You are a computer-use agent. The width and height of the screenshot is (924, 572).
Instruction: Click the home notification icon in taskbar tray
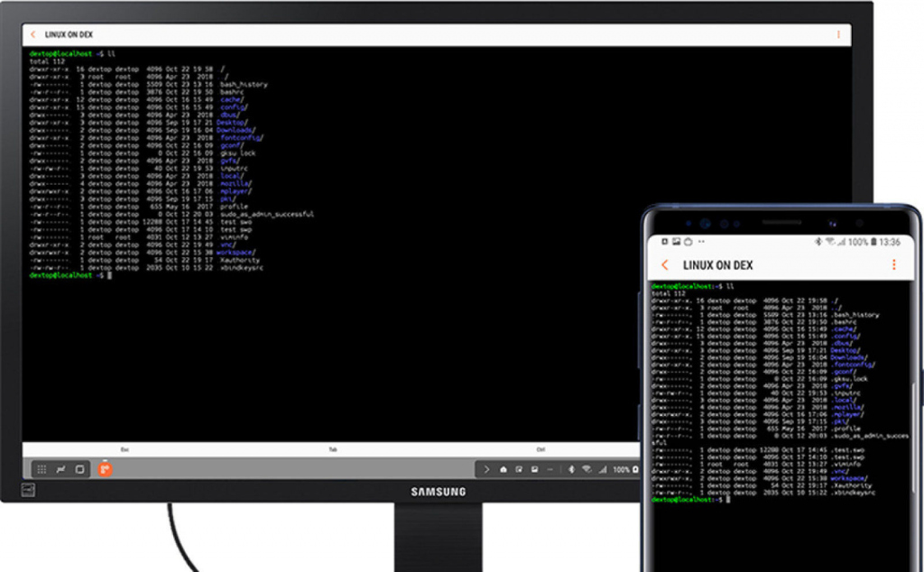[x=504, y=469]
